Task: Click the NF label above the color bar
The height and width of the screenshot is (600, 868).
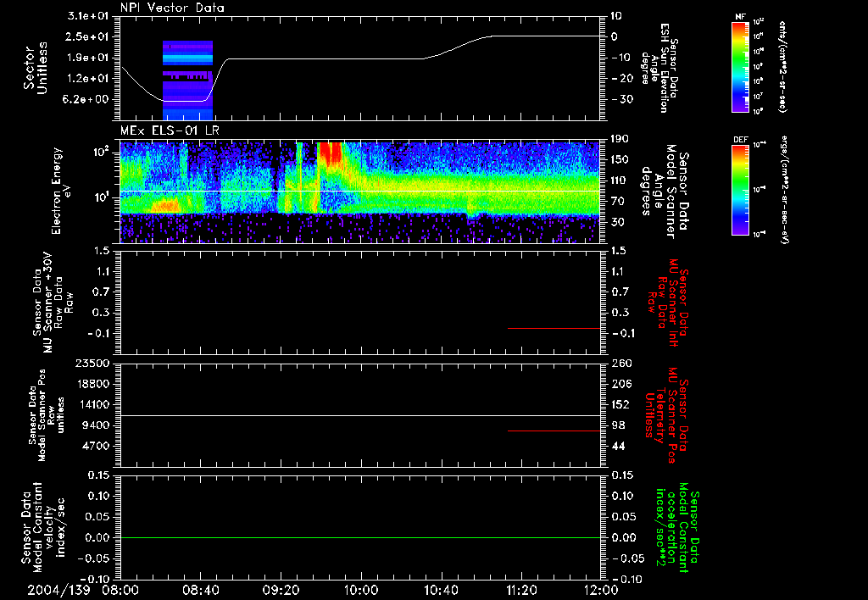Action: point(740,17)
